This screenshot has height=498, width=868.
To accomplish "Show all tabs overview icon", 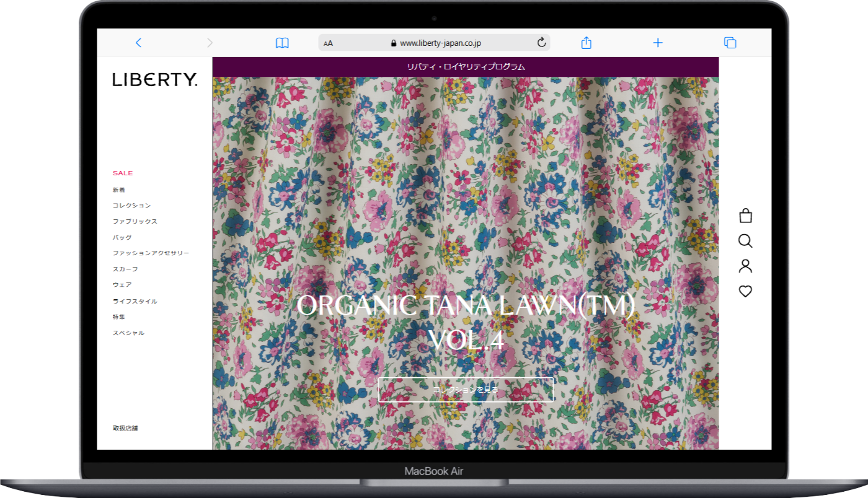I will (x=730, y=43).
